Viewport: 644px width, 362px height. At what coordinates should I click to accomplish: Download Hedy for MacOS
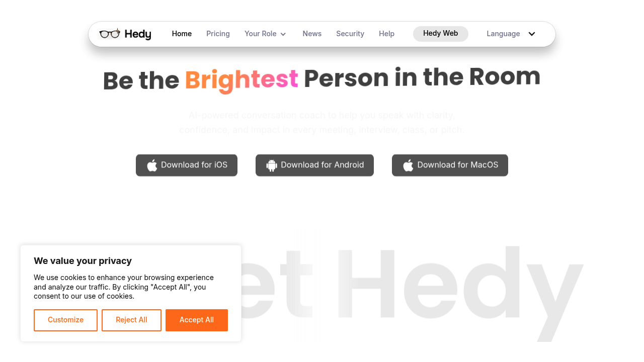[450, 165]
